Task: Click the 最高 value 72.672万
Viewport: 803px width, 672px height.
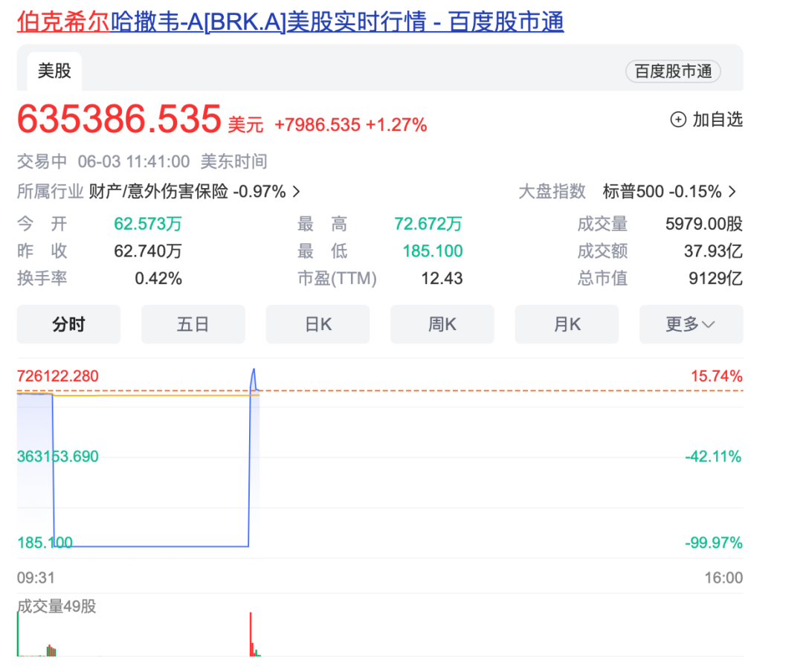Action: click(x=428, y=224)
